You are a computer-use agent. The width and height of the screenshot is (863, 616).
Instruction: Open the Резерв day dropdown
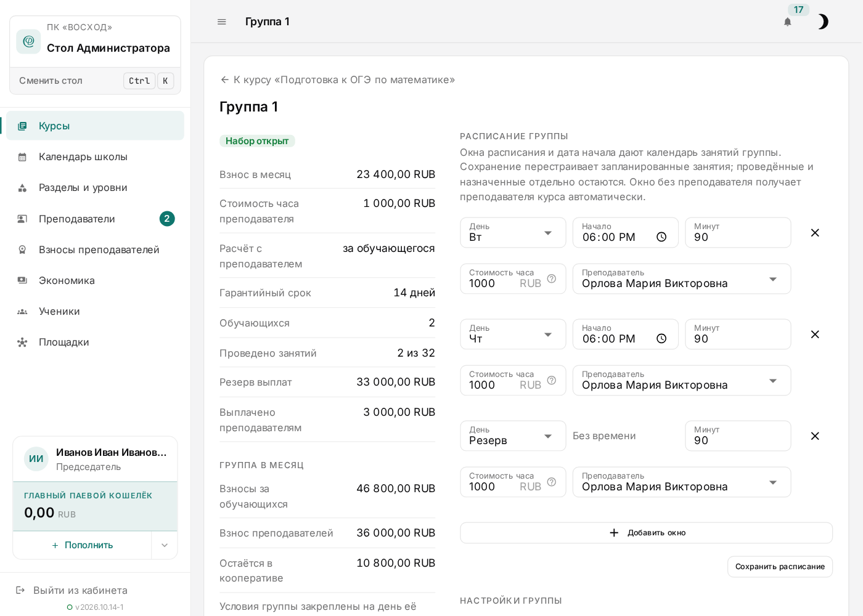click(513, 436)
